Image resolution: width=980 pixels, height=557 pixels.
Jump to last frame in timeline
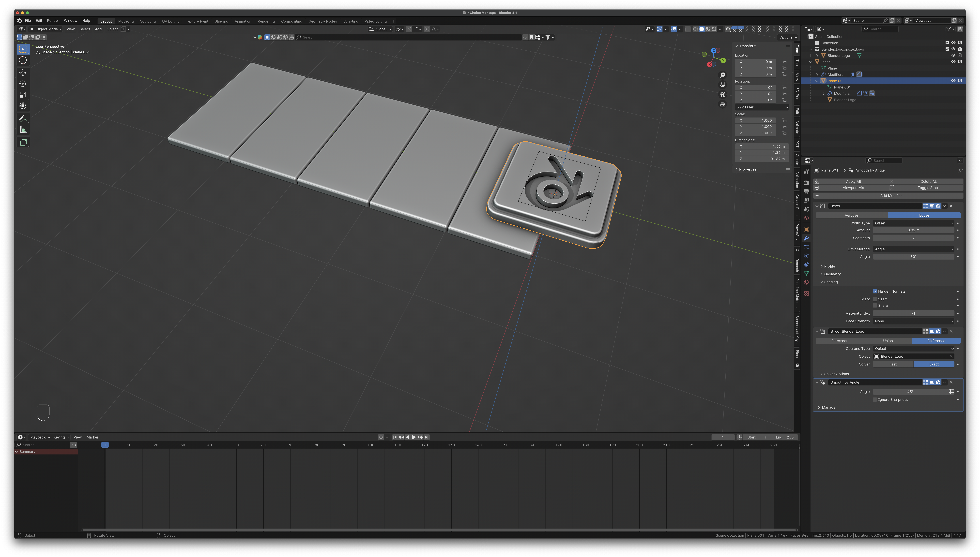coord(427,437)
